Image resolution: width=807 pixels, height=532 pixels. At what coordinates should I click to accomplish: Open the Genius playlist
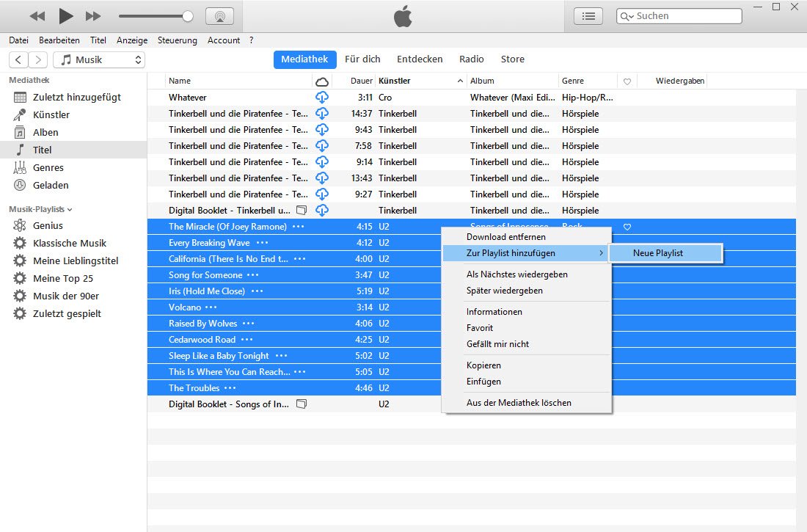(x=73, y=225)
